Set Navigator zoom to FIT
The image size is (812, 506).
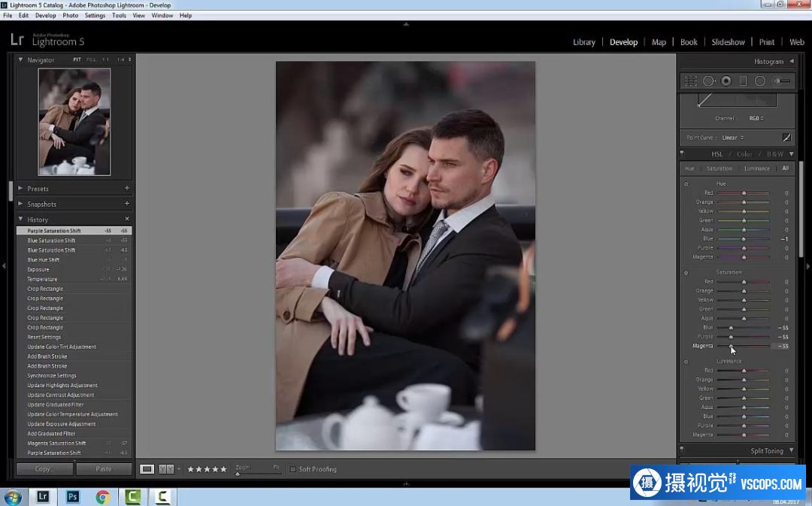click(77, 59)
